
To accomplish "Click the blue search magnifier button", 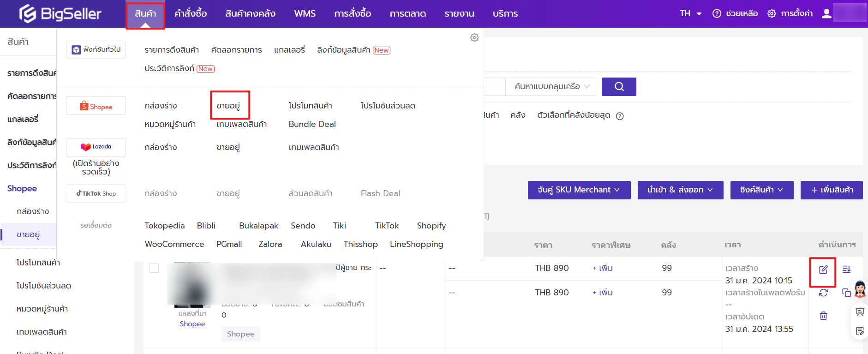I will (619, 86).
